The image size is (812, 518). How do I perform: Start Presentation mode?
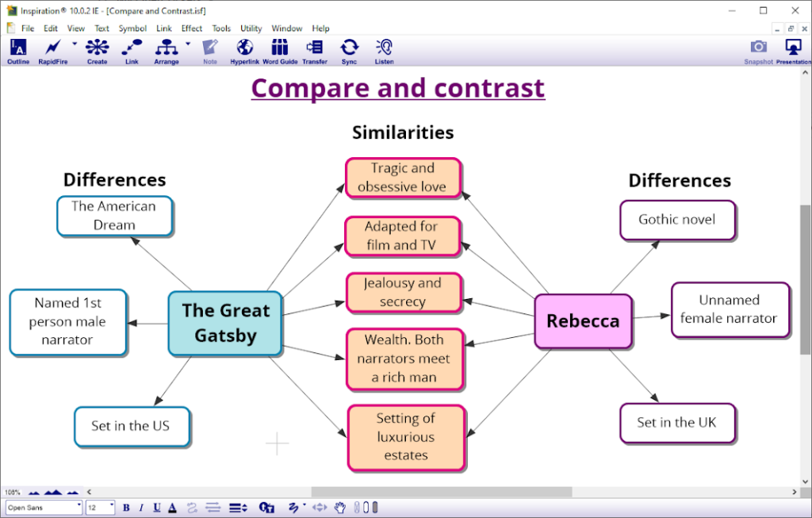[x=793, y=52]
